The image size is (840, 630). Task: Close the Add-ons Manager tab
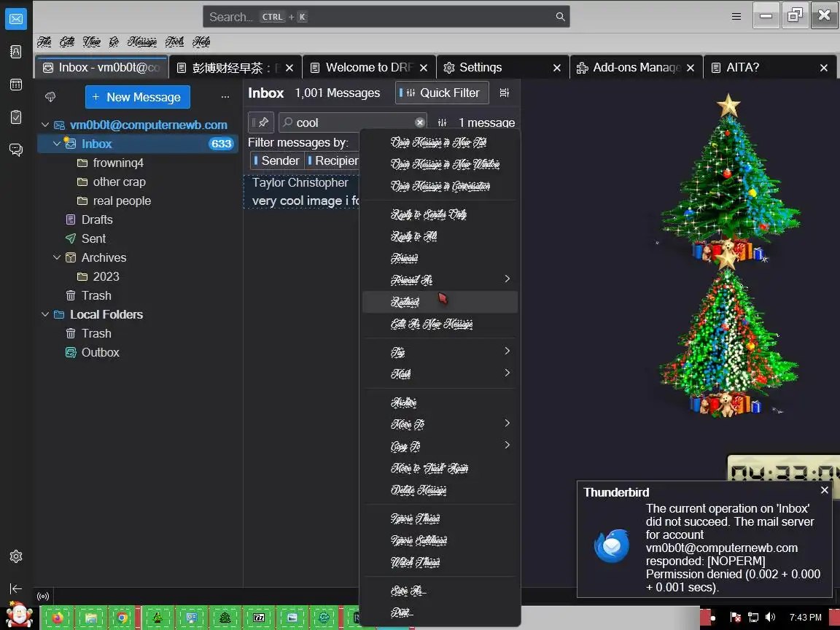(x=691, y=68)
